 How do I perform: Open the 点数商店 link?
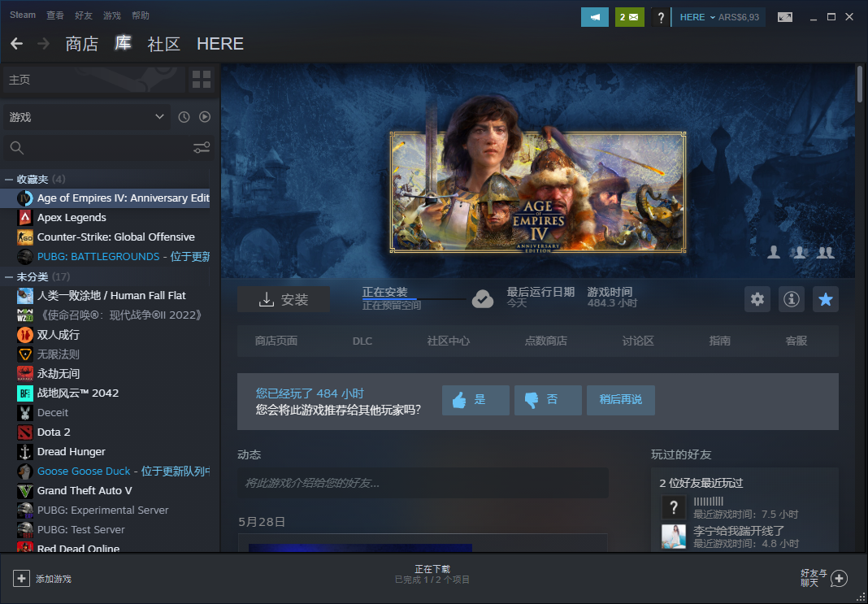coord(546,341)
